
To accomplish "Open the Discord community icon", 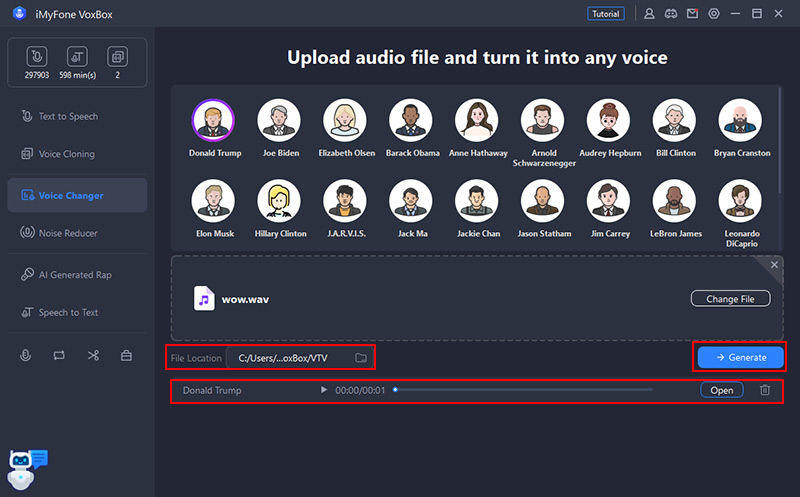I will tap(670, 14).
